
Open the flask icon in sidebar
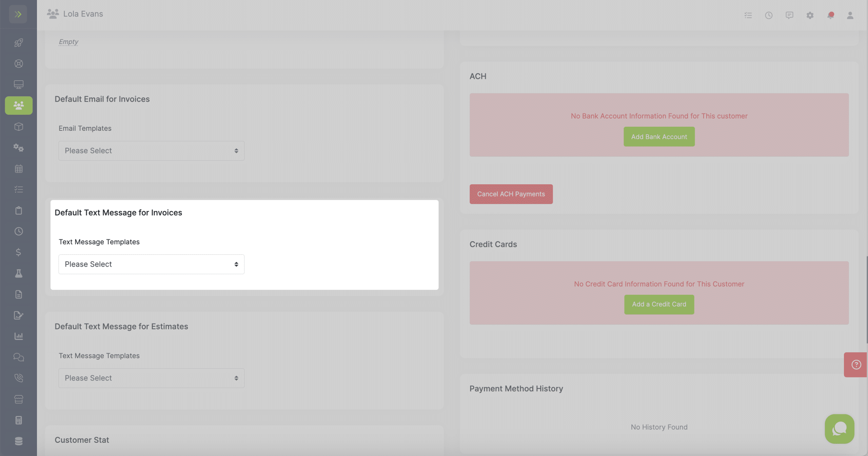click(19, 273)
